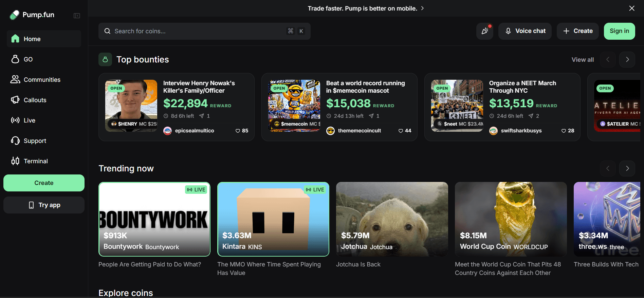Click 'People Are Getting Paid to Do What?'
The width and height of the screenshot is (644, 298).
coord(150,264)
